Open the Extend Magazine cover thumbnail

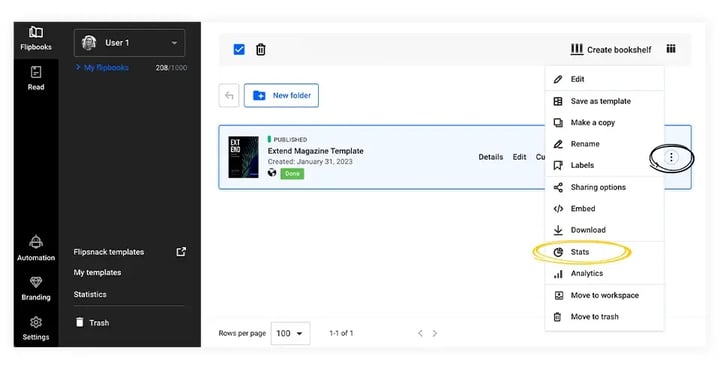point(243,157)
